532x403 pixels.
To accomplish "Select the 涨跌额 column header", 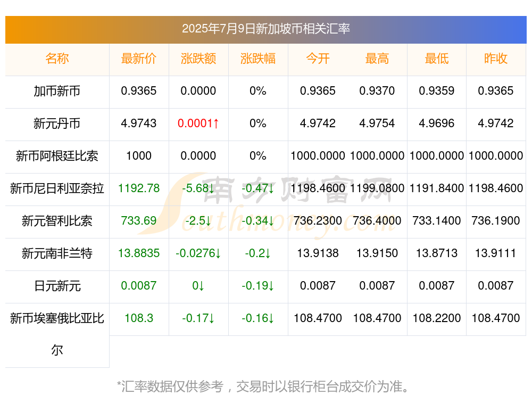I will (198, 59).
